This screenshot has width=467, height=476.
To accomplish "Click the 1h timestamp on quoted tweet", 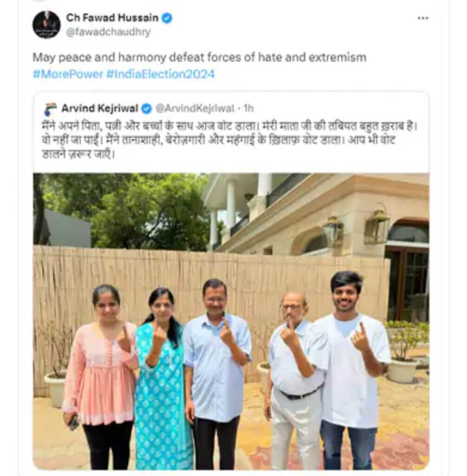I will point(249,108).
